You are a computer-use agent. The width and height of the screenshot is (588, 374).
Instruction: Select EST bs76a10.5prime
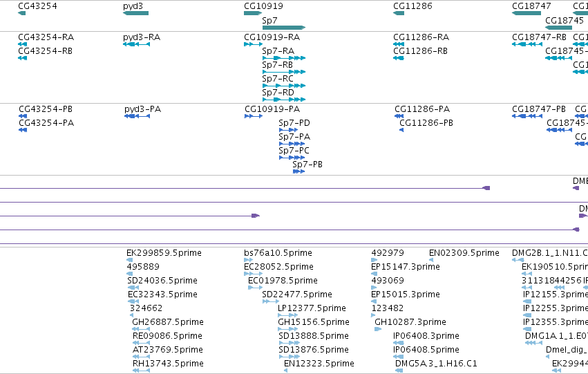pos(278,253)
